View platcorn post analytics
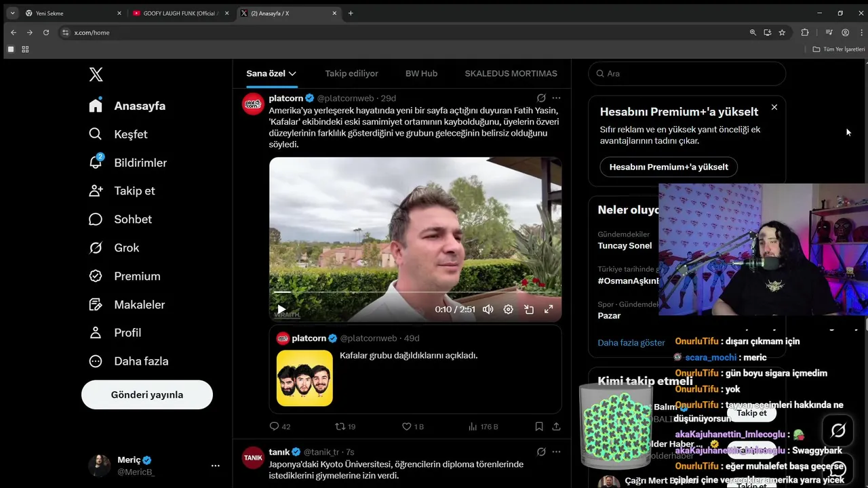This screenshot has width=868, height=488. [x=483, y=426]
